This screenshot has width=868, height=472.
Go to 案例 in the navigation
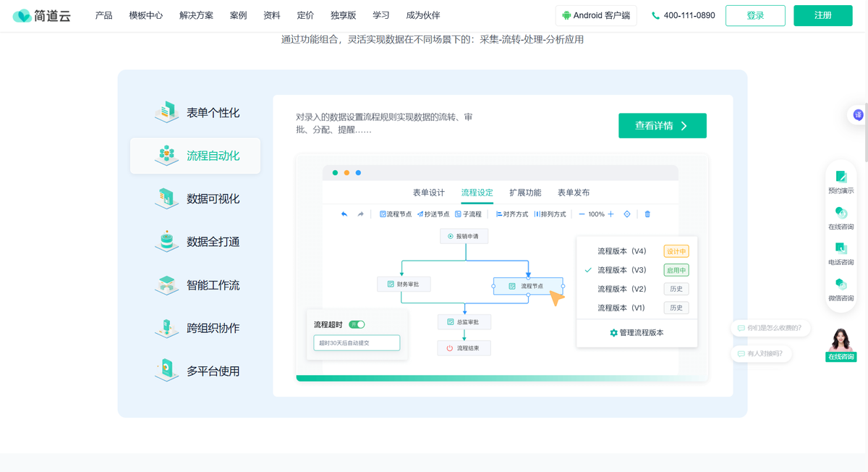pyautogui.click(x=238, y=15)
